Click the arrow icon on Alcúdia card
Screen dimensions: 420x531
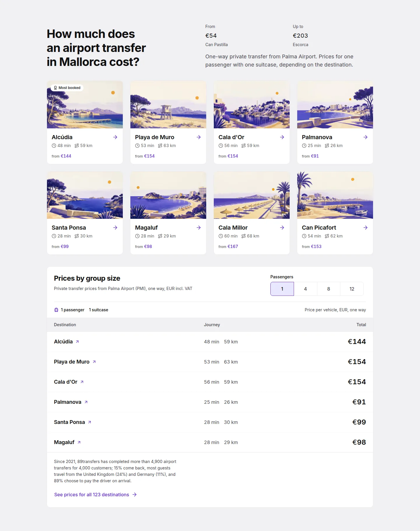[x=115, y=137]
